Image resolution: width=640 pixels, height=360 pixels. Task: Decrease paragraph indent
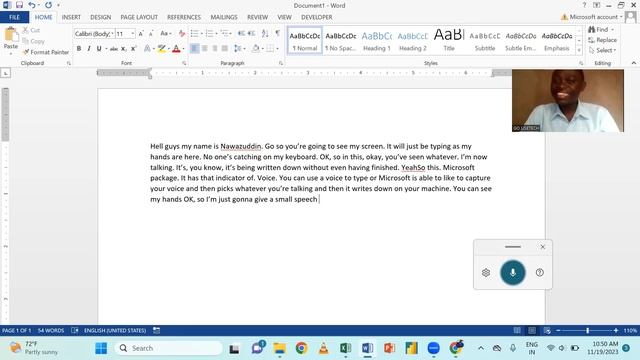coord(241,33)
